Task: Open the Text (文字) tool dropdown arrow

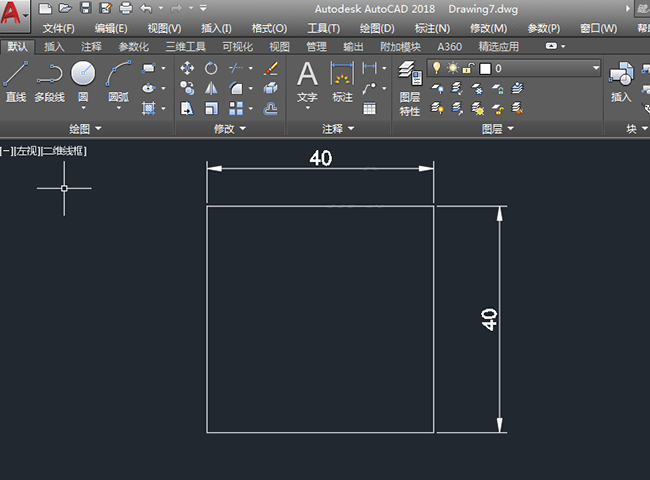Action: point(307,108)
